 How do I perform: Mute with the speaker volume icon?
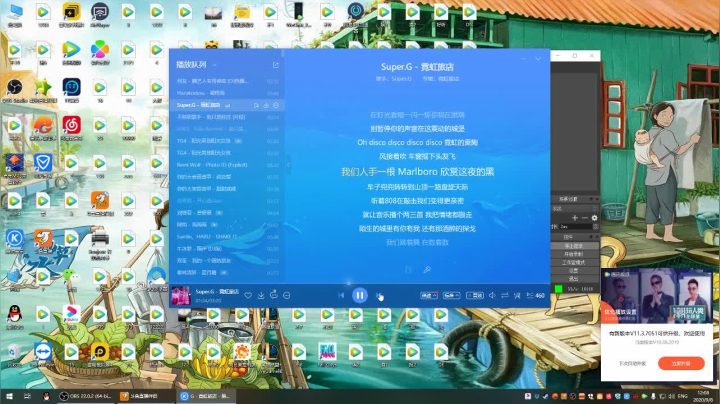492,295
